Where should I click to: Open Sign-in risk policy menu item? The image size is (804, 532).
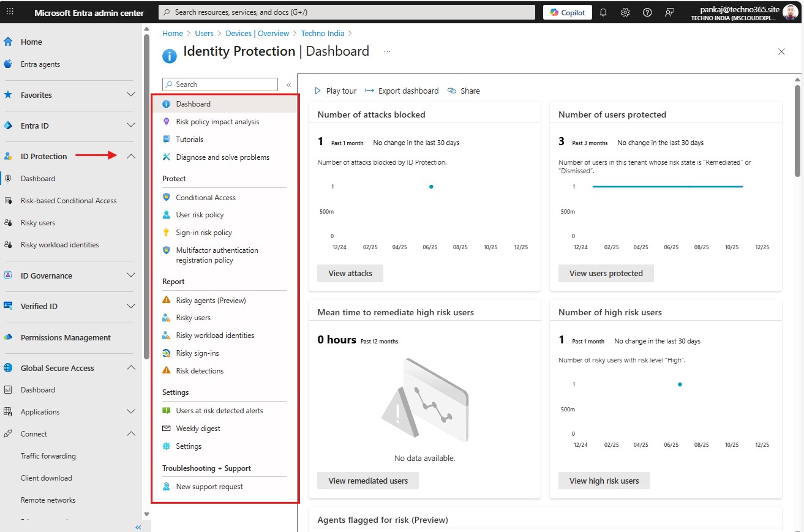click(204, 233)
